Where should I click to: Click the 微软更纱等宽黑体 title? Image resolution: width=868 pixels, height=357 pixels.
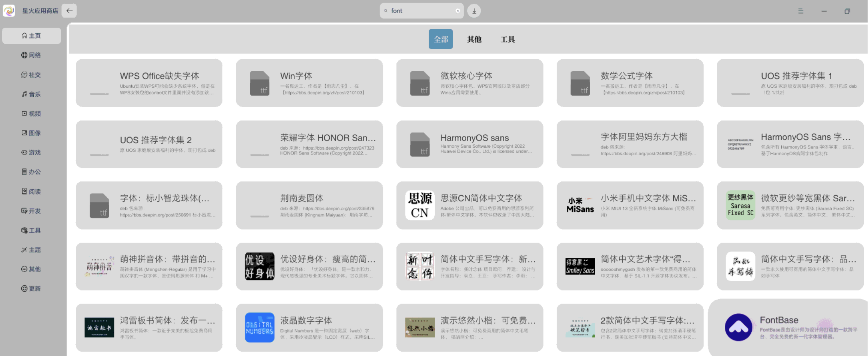(808, 198)
